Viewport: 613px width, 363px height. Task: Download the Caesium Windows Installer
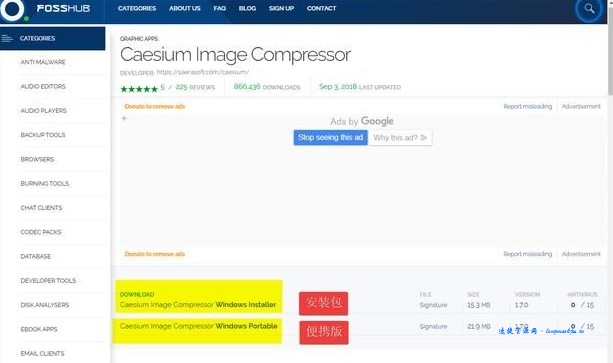198,304
